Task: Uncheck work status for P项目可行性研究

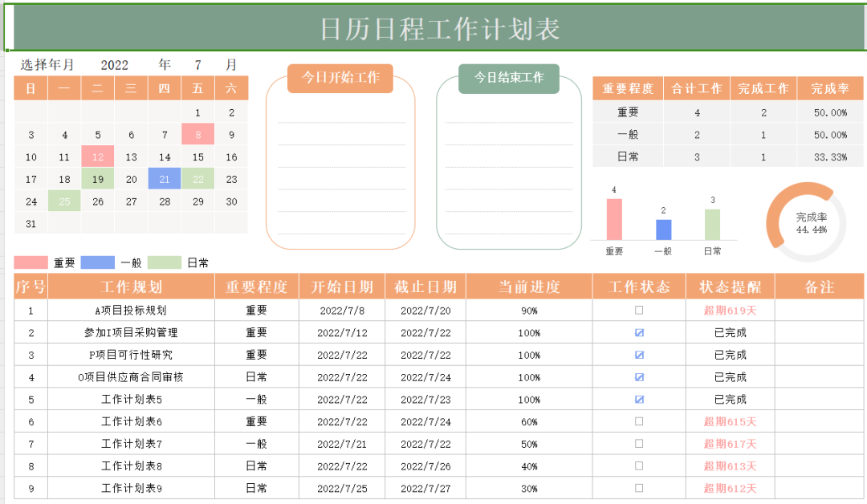Action: click(x=639, y=355)
